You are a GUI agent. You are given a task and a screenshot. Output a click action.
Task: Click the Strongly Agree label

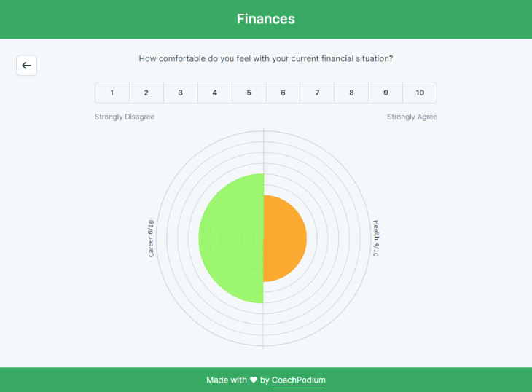tap(412, 117)
